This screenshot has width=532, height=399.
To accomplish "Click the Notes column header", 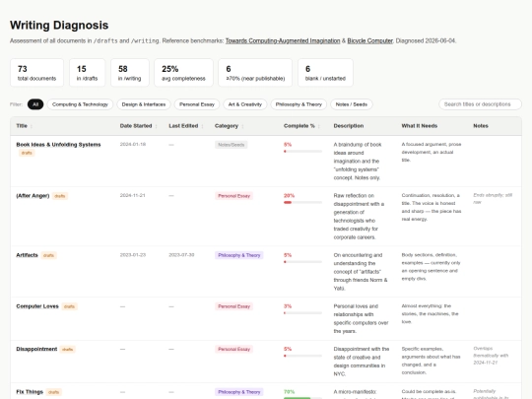I will [x=481, y=126].
